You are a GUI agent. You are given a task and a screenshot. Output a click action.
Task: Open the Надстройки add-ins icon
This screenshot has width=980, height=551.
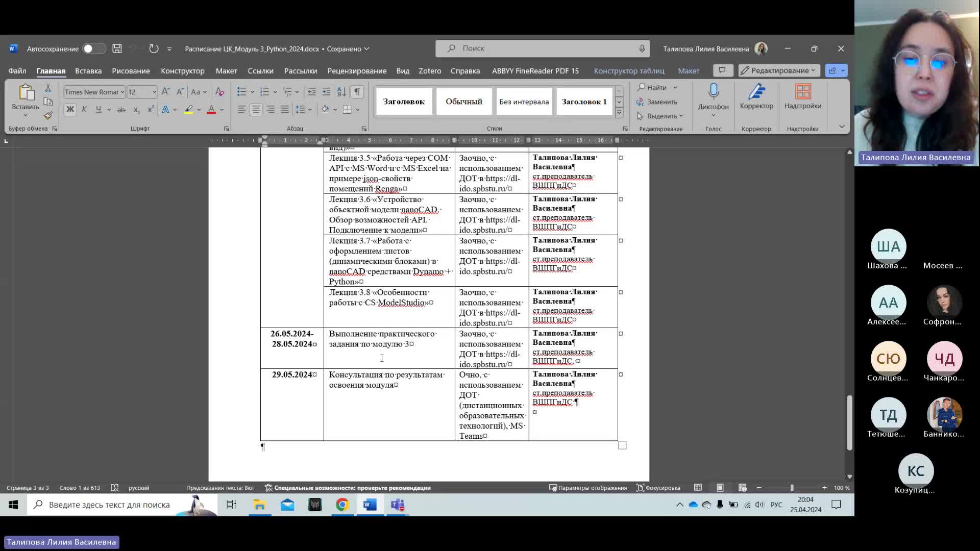[x=803, y=92]
